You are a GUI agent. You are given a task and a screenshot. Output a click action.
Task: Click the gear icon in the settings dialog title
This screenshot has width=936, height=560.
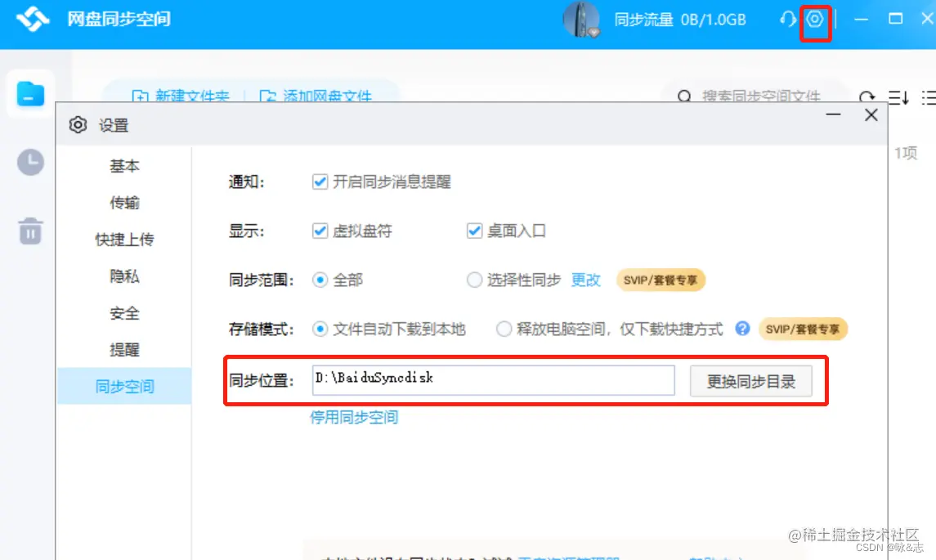click(78, 125)
